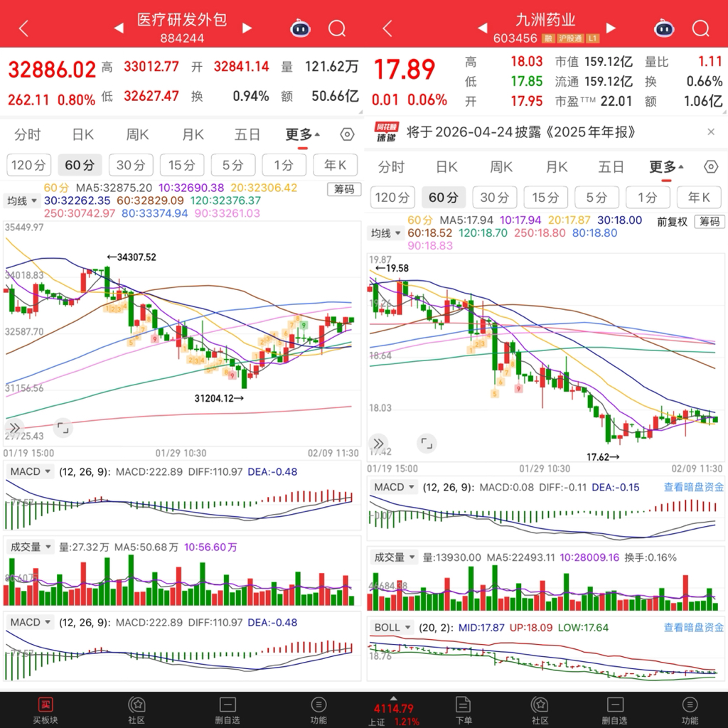This screenshot has height=728, width=728.
Task: Tap 将于2026-04-24披露 annual report notice
Action: click(520, 132)
